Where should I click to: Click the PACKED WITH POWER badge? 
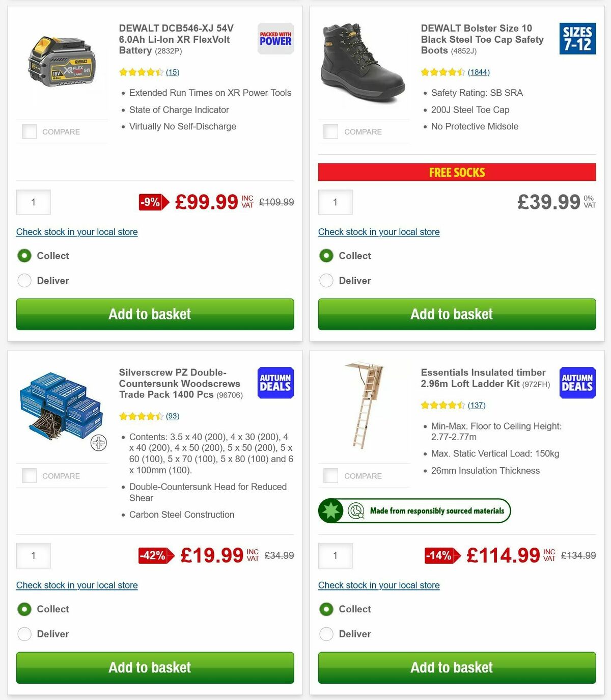click(x=275, y=38)
